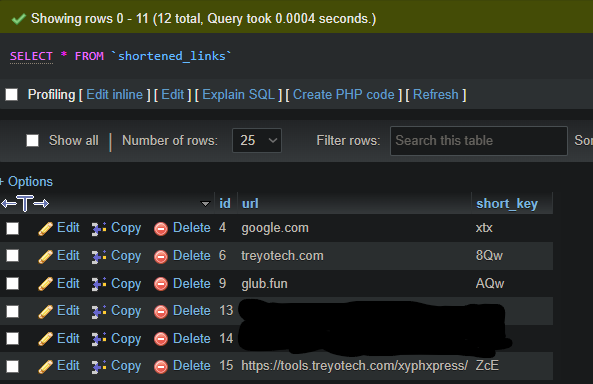Click Delete link in glub.fun row
This screenshot has height=384, width=593.
point(191,283)
